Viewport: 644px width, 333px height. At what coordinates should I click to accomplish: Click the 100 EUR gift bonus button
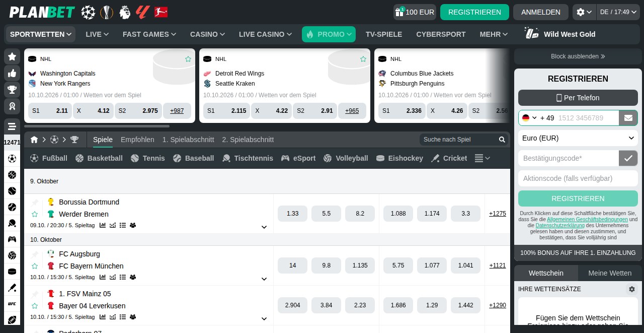(x=415, y=12)
